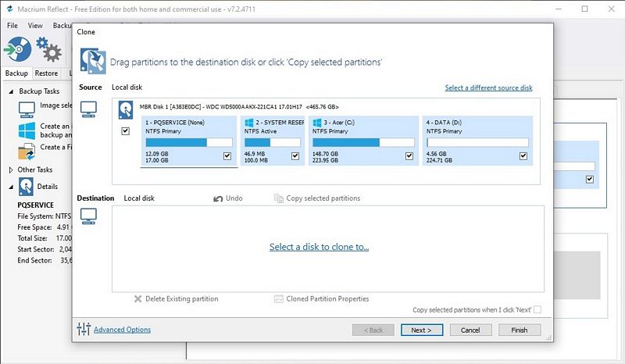Switch to the Restore tab
Image resolution: width=625 pixels, height=364 pixels.
(46, 73)
